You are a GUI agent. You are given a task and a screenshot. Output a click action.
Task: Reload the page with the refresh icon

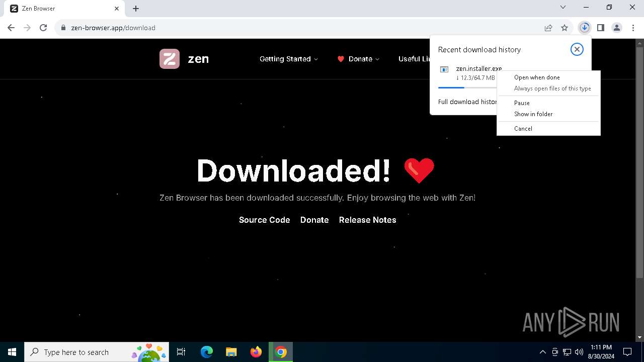(43, 28)
